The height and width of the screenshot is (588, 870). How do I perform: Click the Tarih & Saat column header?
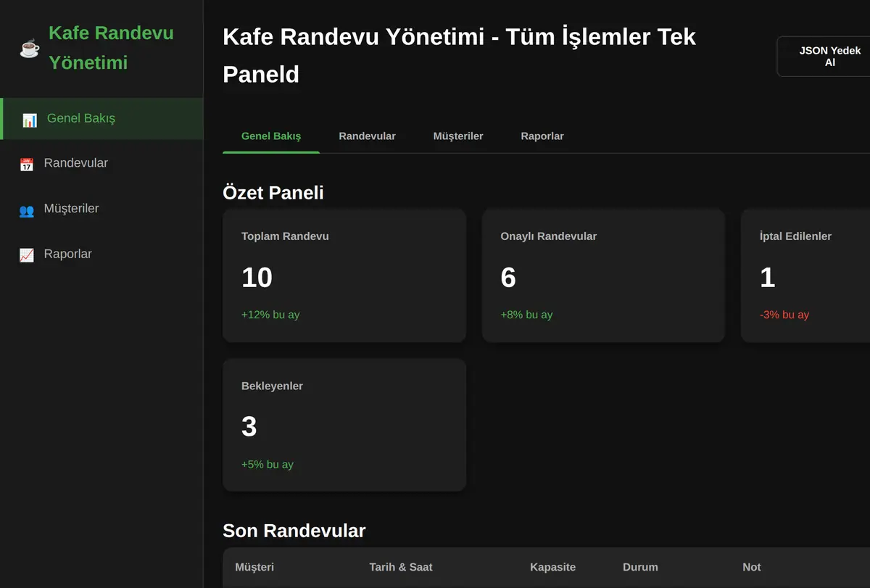point(401,567)
